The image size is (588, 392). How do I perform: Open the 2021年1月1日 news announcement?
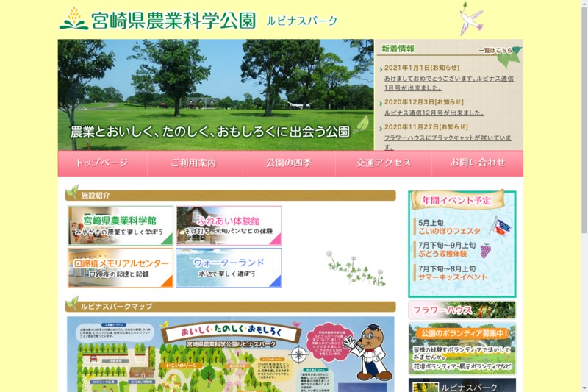pyautogui.click(x=421, y=68)
